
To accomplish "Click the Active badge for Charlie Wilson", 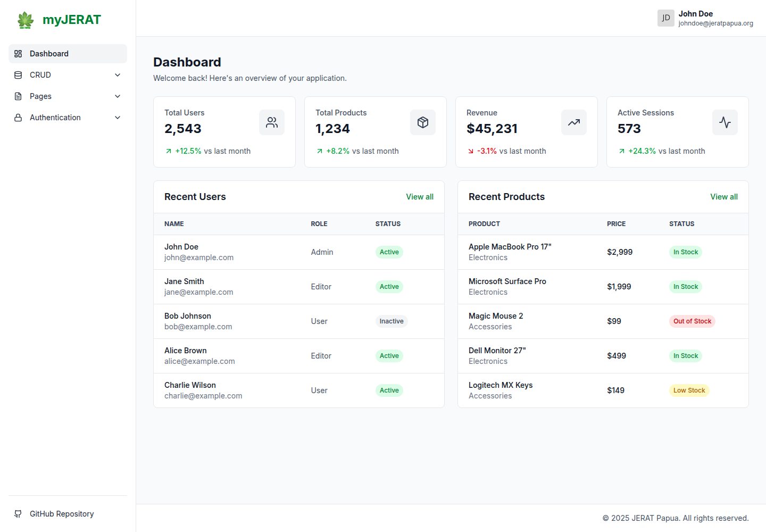I will point(389,390).
